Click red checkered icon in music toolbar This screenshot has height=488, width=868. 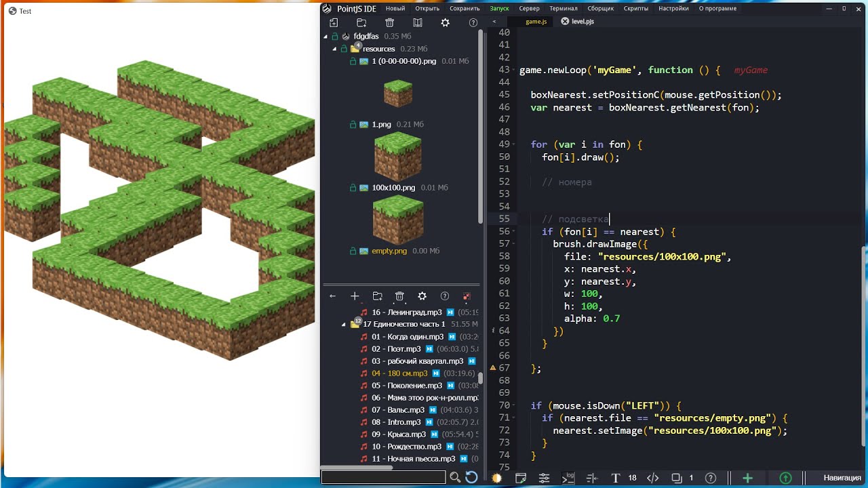click(467, 296)
